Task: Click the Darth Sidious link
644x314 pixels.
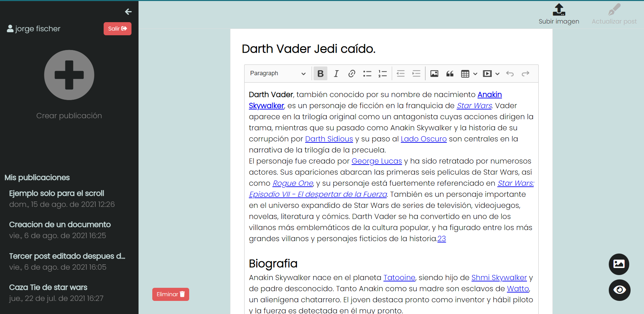Action: tap(329, 139)
